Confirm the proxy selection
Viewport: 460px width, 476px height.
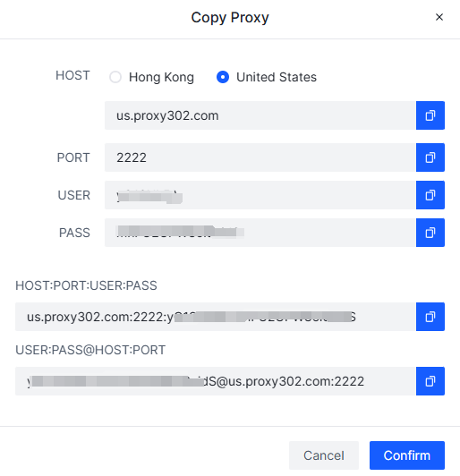[407, 455]
